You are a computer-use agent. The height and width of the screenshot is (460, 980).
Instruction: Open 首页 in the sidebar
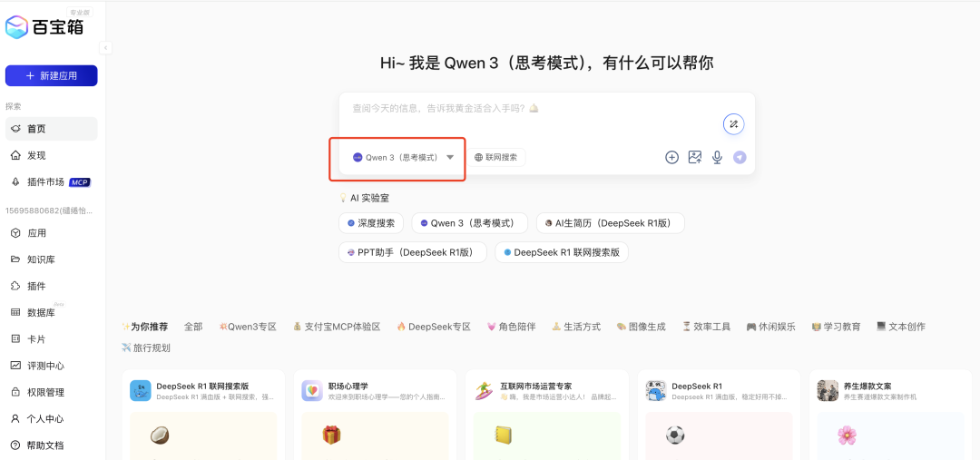[51, 129]
